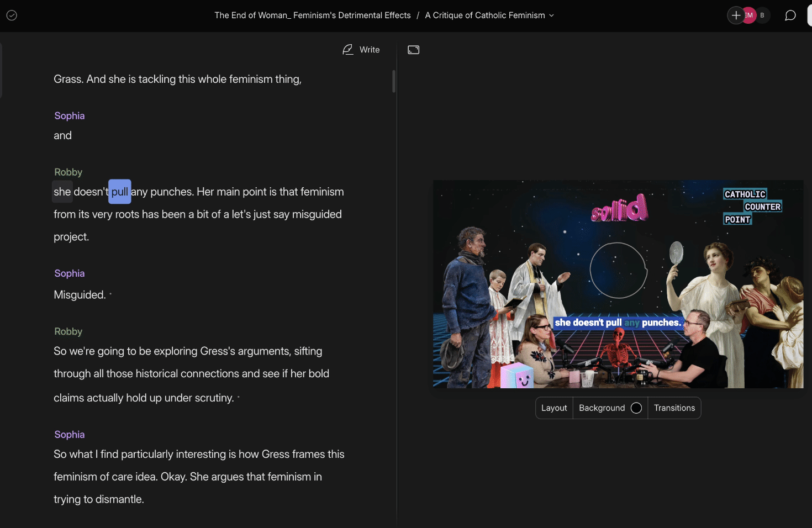812x528 pixels.
Task: Click 'through all those historical connections' line
Action: pos(191,374)
